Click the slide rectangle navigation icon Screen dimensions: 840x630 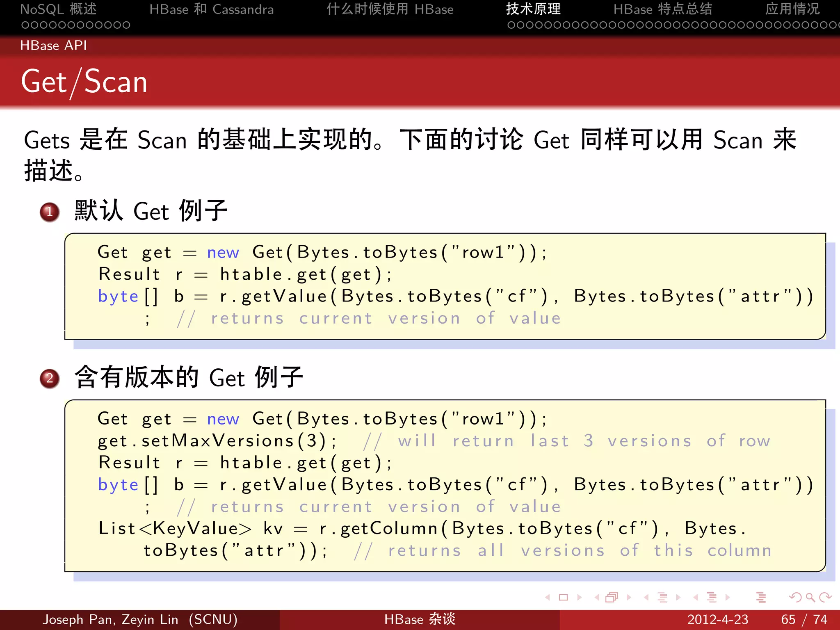(564, 597)
